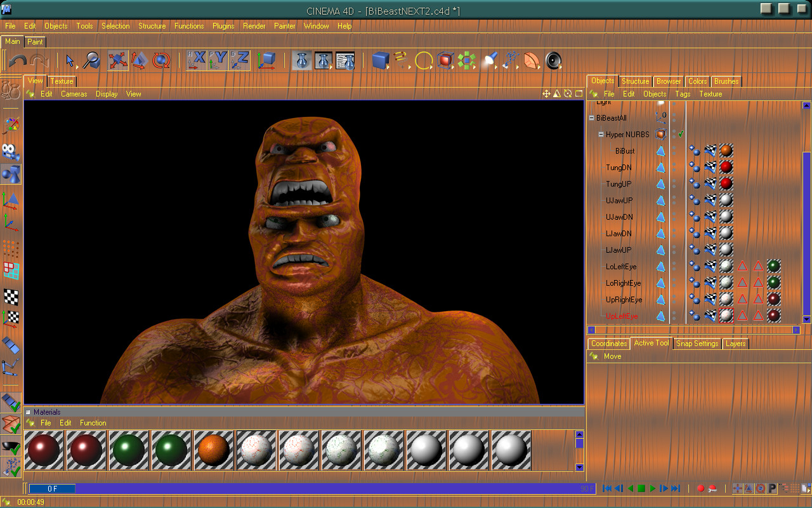Viewport: 812px width, 508px height.
Task: Click the green array object icon in toolbar
Action: click(467, 60)
